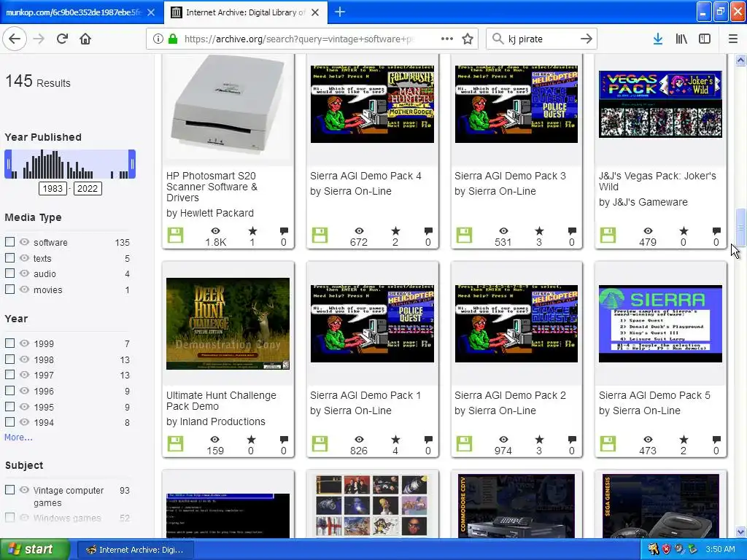Open a new browser tab
The height and width of the screenshot is (560, 747).
[x=340, y=12]
